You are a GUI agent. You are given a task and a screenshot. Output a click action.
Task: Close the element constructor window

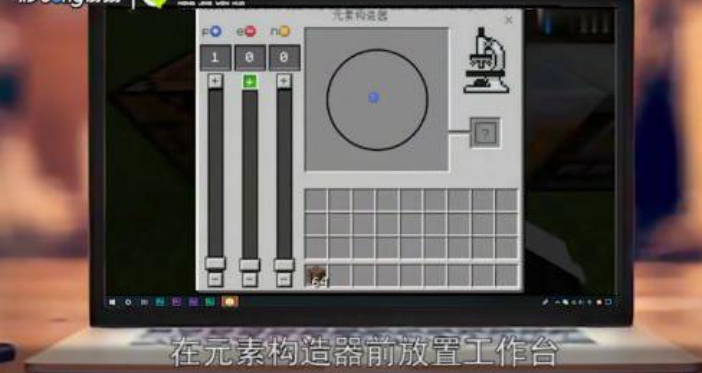tap(509, 20)
